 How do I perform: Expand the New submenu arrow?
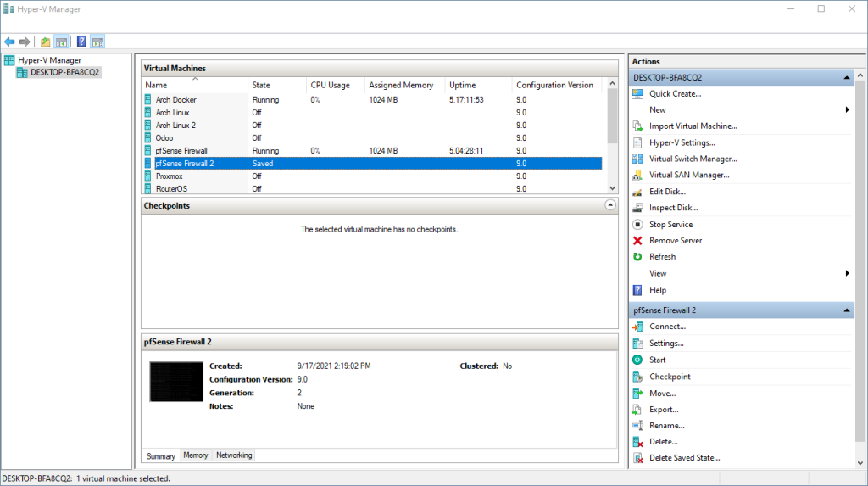(847, 109)
